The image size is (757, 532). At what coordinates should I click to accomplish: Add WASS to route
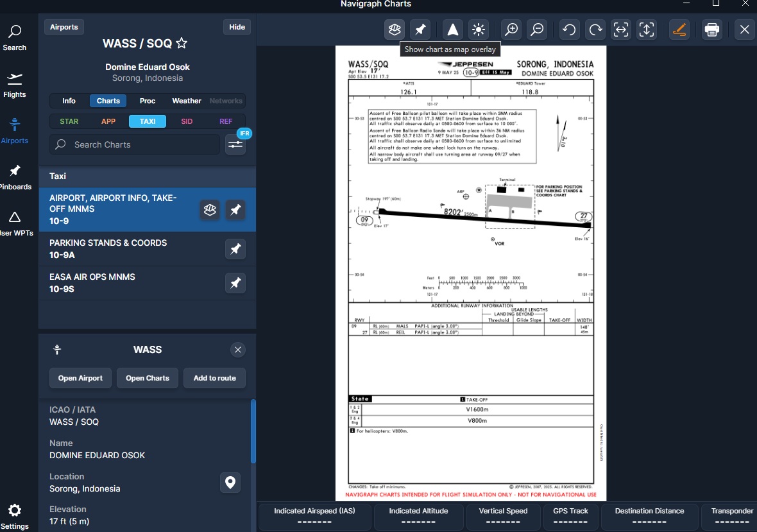(x=214, y=378)
